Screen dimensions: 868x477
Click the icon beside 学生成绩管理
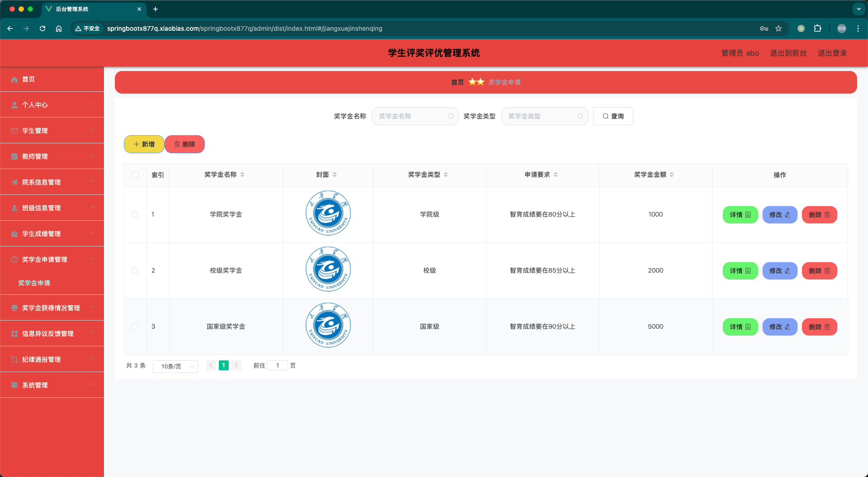[x=14, y=234]
